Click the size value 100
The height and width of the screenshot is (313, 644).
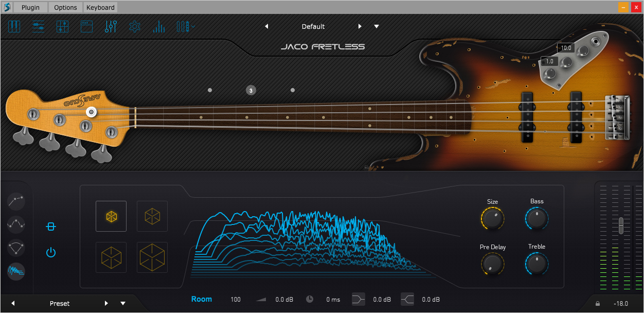(x=236, y=300)
